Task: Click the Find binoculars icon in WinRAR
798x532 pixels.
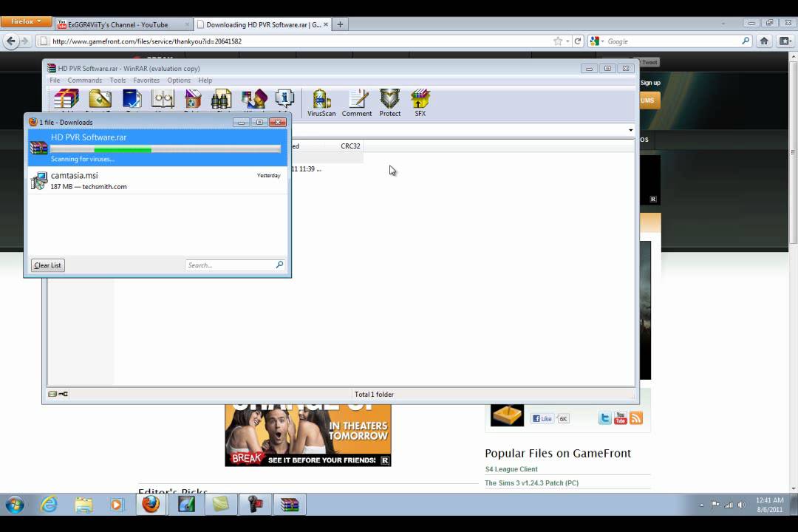Action: pyautogui.click(x=222, y=99)
